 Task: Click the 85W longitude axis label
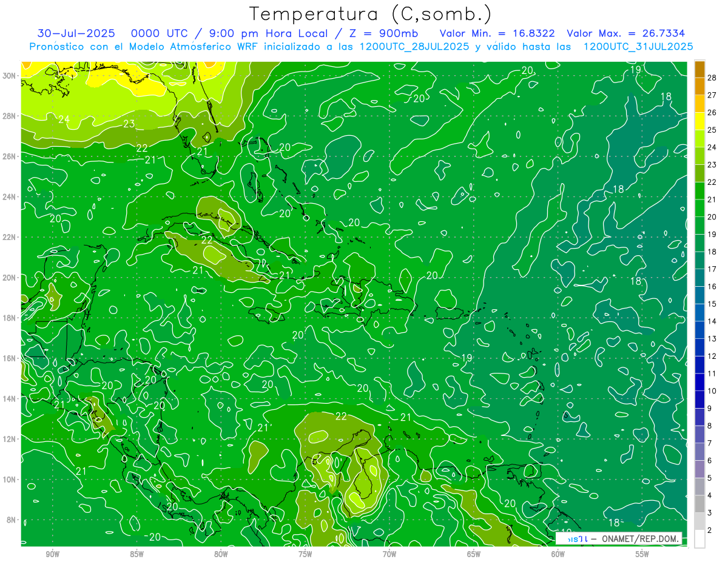click(136, 554)
